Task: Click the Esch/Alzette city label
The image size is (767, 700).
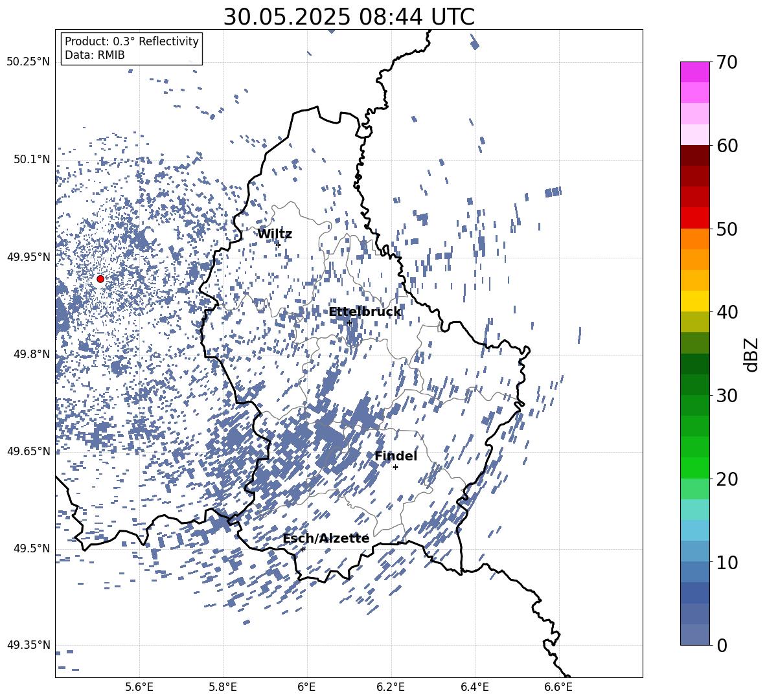Action: [x=326, y=538]
